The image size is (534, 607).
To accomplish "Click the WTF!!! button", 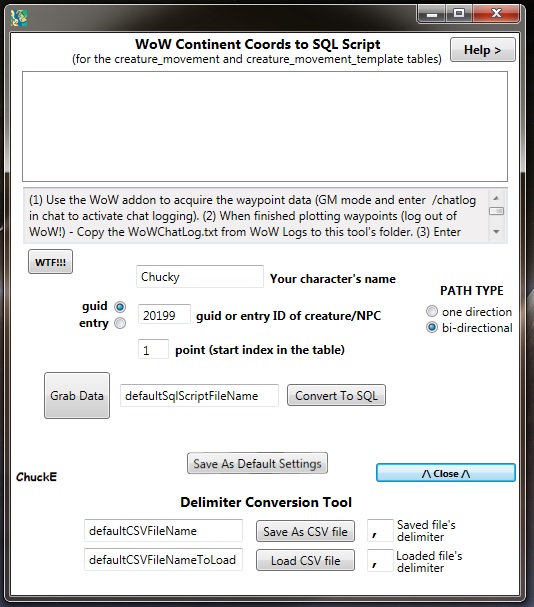I will click(50, 262).
